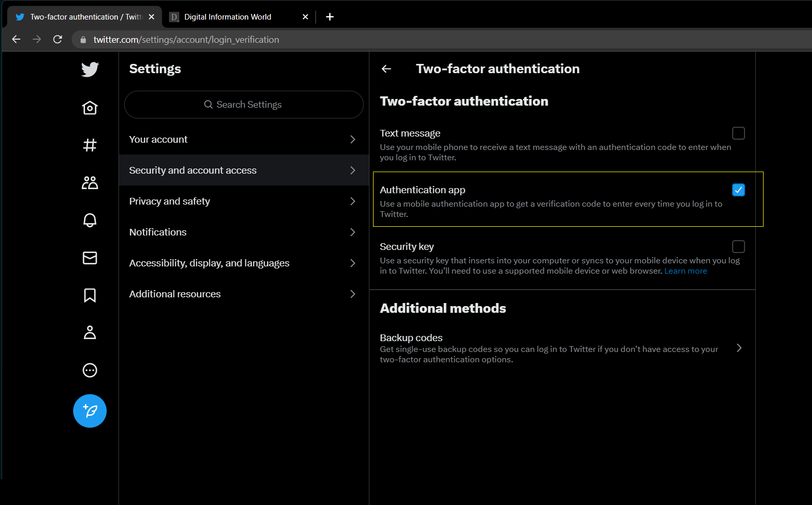812x505 pixels.
Task: Click the browser address bar URL
Action: click(x=187, y=40)
